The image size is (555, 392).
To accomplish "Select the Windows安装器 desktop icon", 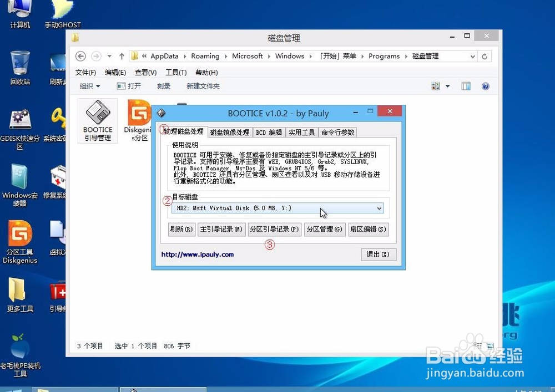I will pos(20,186).
